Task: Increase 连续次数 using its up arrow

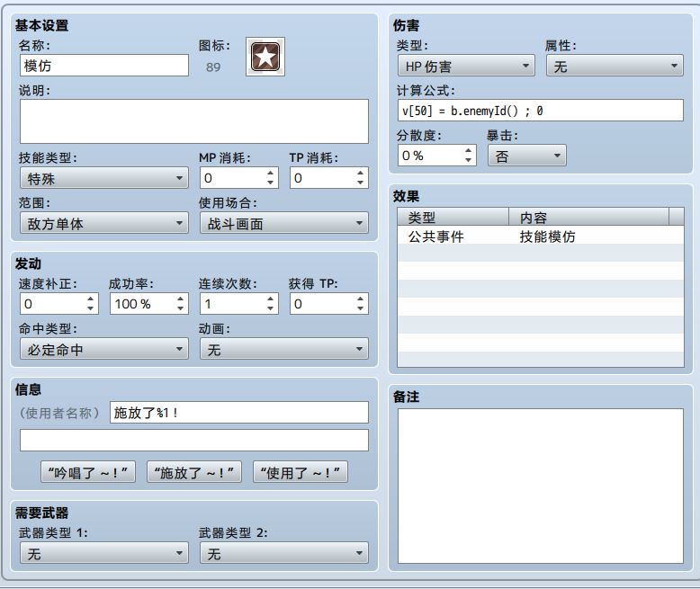Action: 270,299
